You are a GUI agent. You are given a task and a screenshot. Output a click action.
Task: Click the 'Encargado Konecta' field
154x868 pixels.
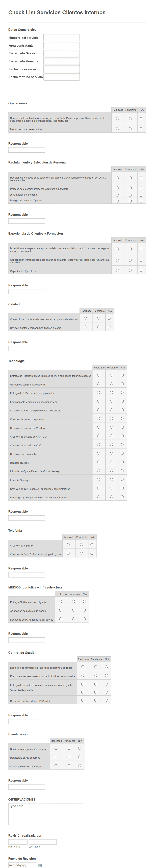click(61, 61)
